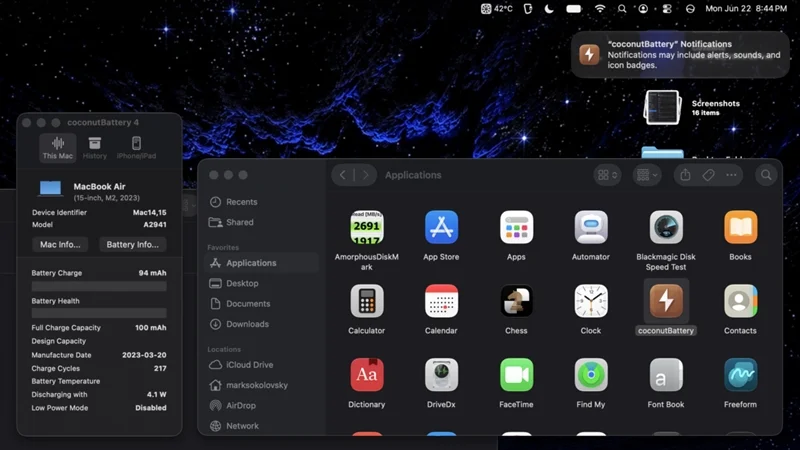Click the Focus moon menu bar icon
Viewport: 800px width, 450px height.
click(x=549, y=9)
